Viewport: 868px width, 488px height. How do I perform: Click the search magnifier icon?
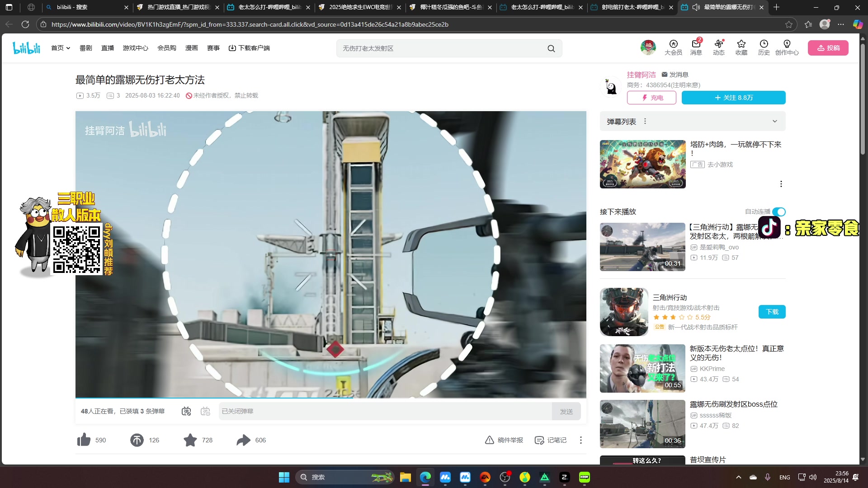click(551, 48)
